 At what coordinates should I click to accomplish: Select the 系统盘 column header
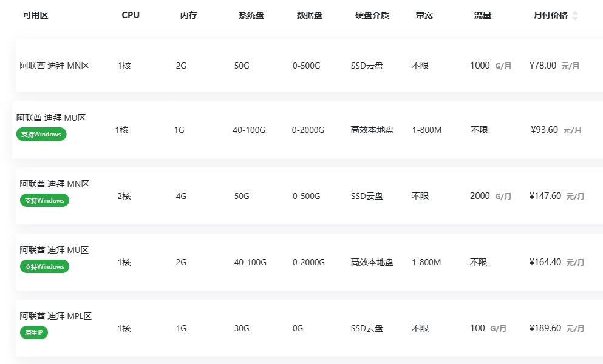click(251, 15)
